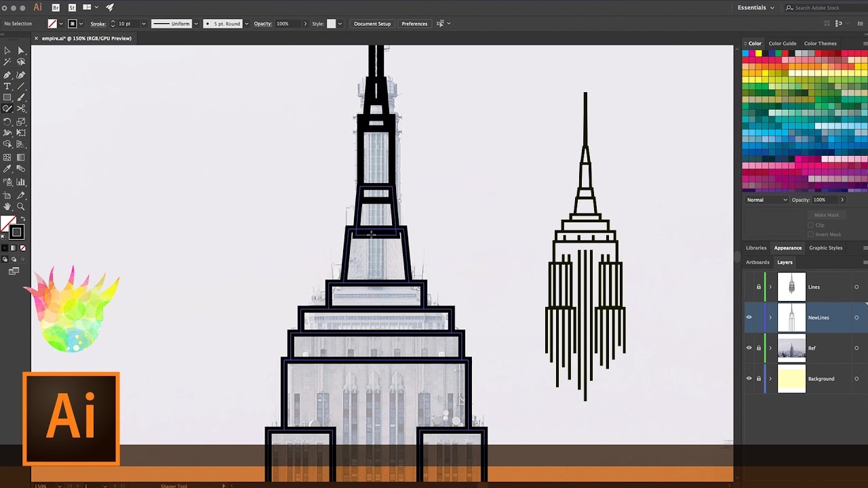
Task: Select the Pen tool
Action: click(x=7, y=75)
